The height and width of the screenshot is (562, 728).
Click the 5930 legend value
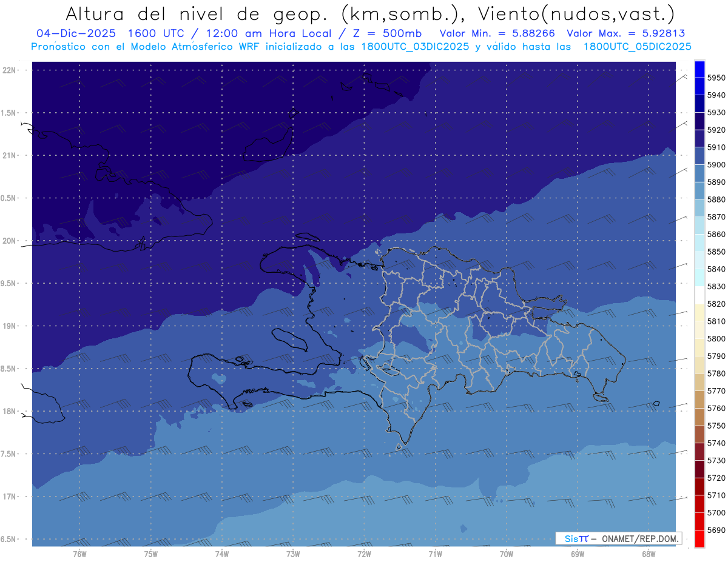click(x=716, y=112)
